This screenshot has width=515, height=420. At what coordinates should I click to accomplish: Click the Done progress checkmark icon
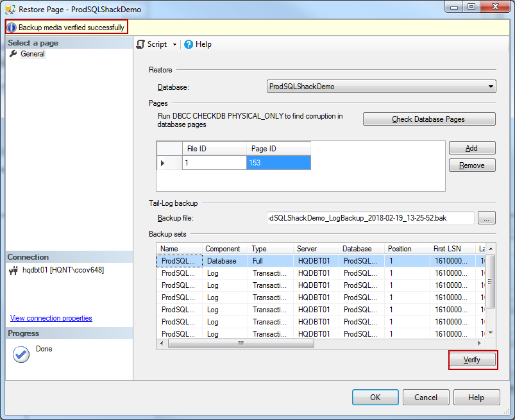coord(21,354)
